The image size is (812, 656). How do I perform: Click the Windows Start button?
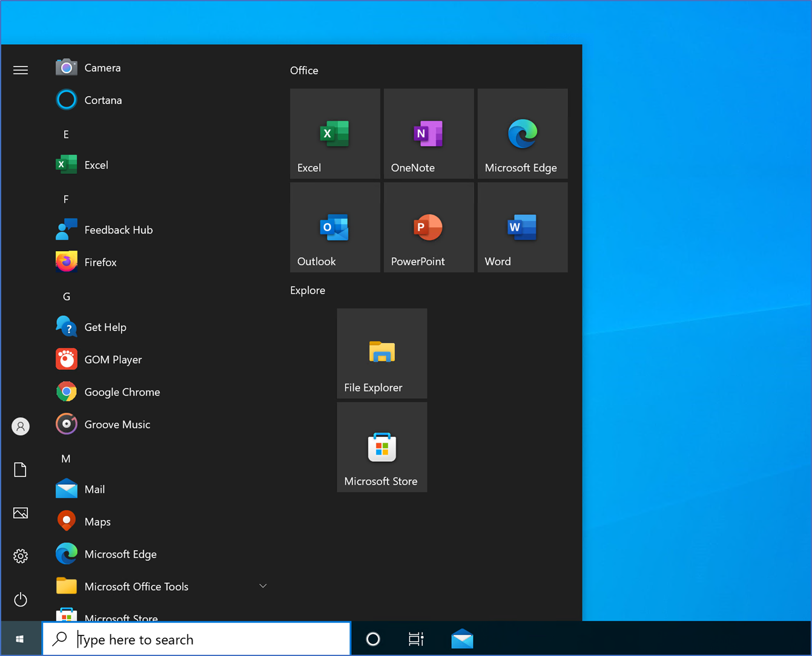20,639
